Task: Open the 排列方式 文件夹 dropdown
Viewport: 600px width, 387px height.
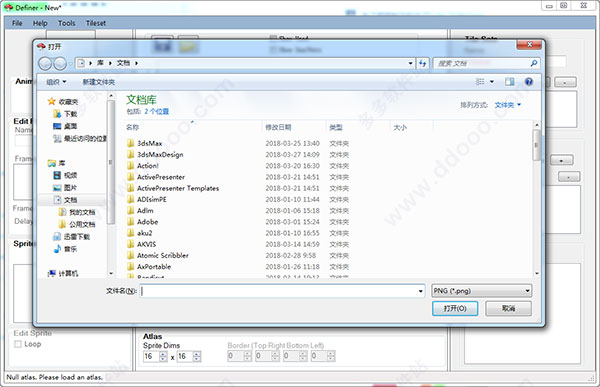Action: 507,105
